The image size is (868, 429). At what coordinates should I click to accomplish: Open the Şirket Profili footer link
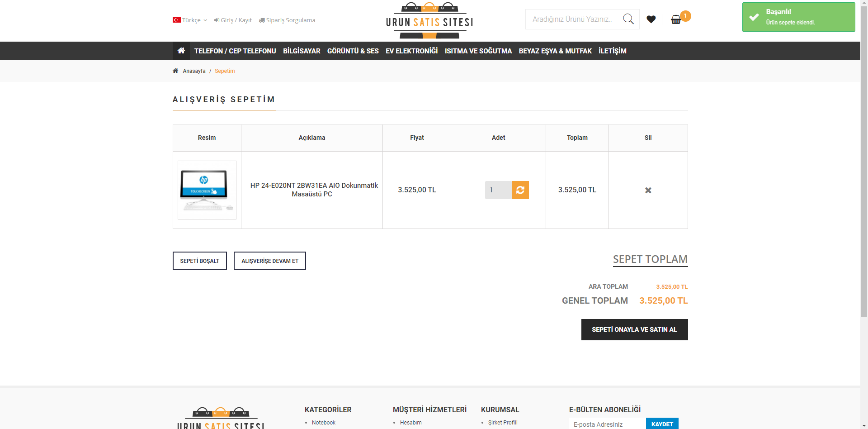(x=503, y=423)
